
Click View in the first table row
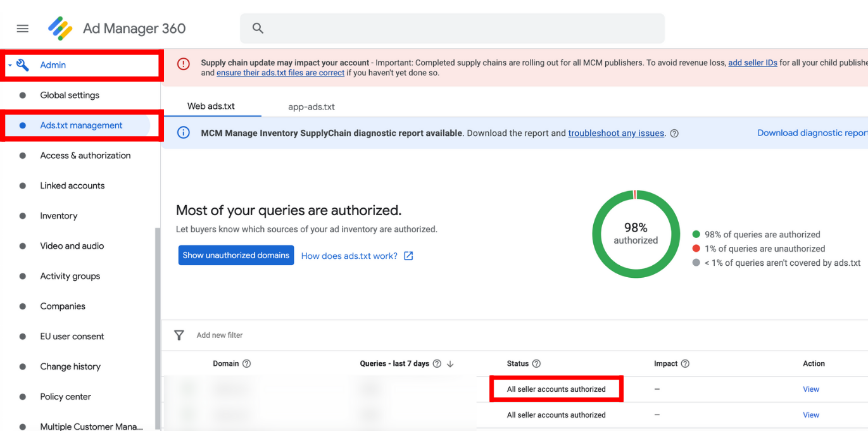(x=811, y=389)
